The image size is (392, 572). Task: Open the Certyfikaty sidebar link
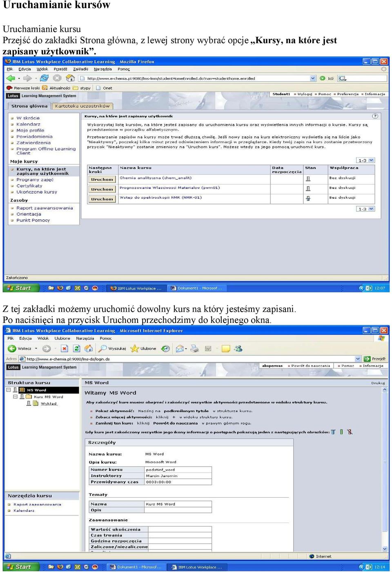pyautogui.click(x=29, y=186)
